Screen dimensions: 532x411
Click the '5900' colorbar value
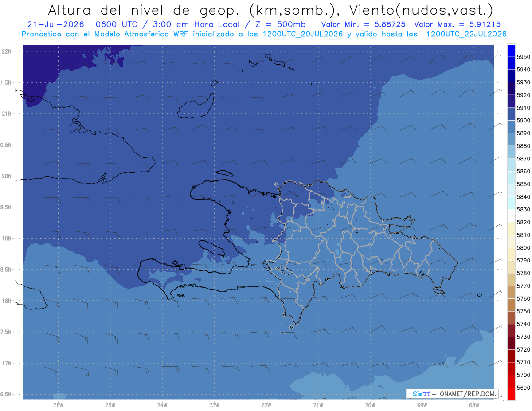[524, 121]
